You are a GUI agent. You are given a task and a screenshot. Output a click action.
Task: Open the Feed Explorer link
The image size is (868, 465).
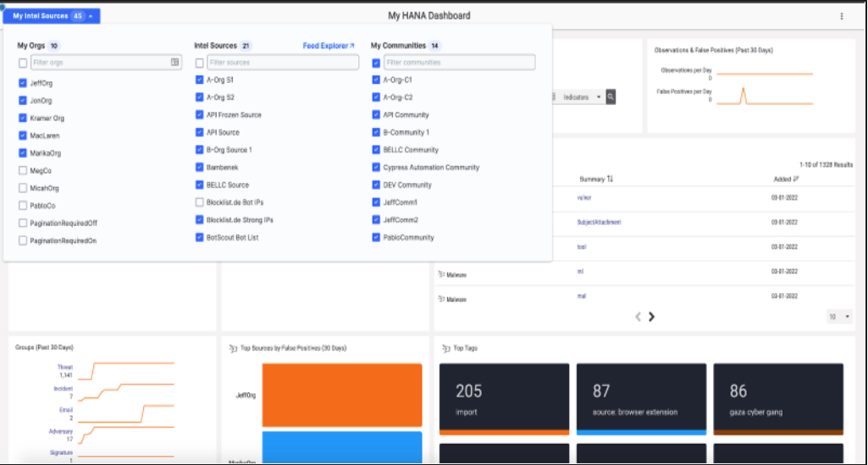click(x=329, y=46)
